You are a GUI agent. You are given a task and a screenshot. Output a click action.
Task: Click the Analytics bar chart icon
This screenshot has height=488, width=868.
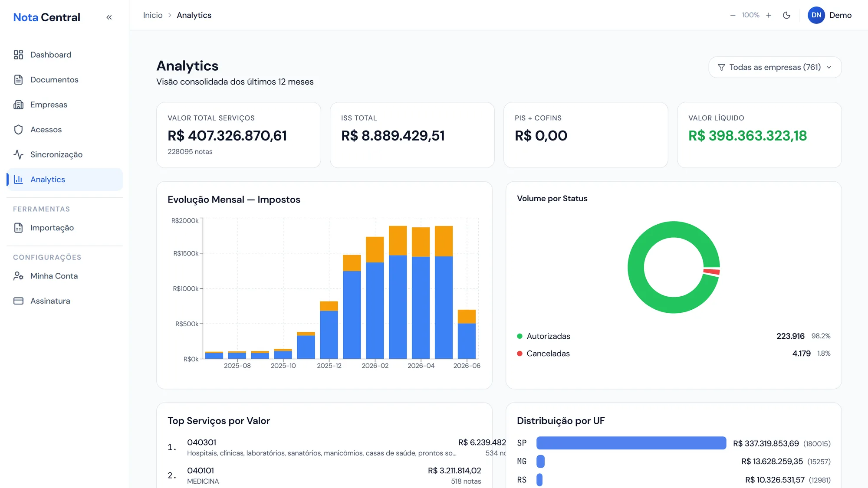(x=18, y=180)
